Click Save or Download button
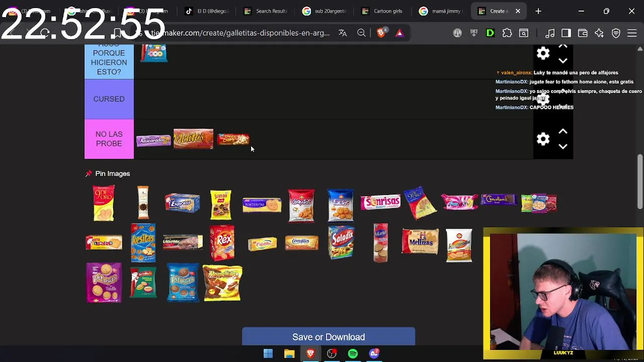 coord(329,337)
